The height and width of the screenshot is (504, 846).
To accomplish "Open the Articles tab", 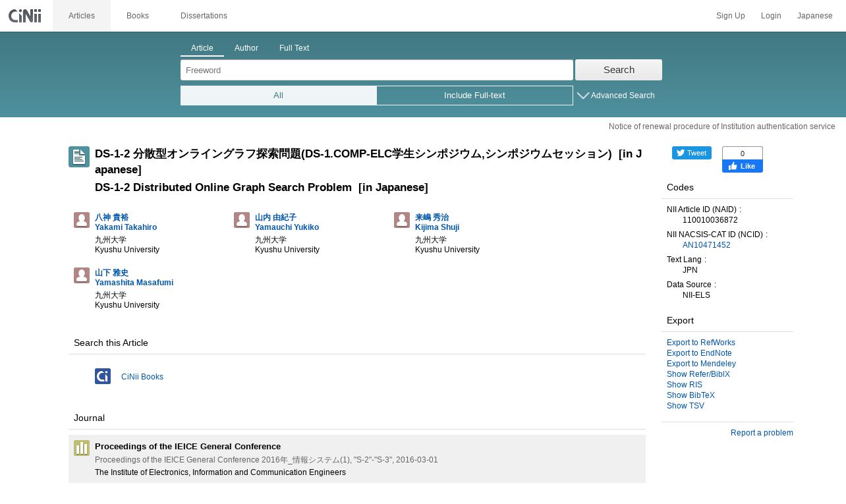I will coord(82,16).
